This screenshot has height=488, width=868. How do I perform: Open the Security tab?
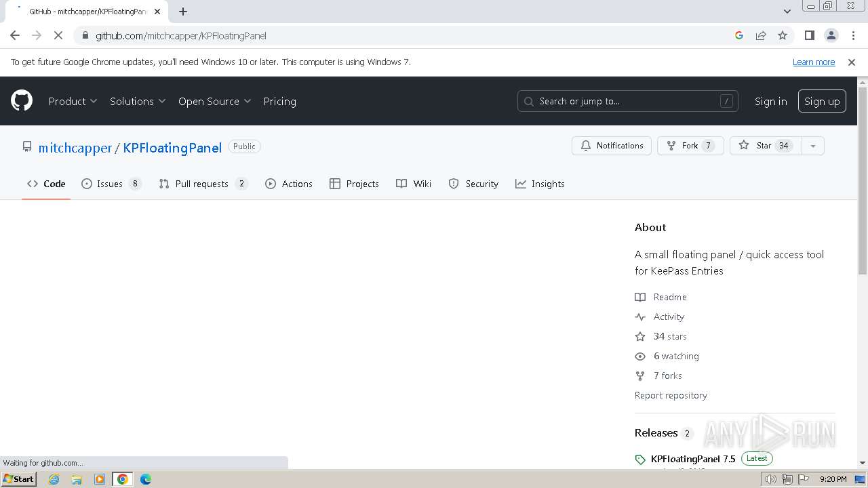pos(473,184)
